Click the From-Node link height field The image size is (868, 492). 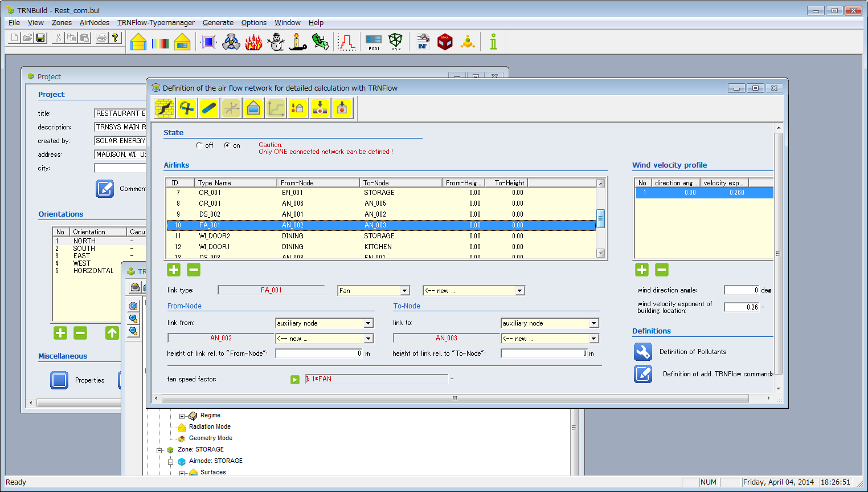click(x=319, y=353)
